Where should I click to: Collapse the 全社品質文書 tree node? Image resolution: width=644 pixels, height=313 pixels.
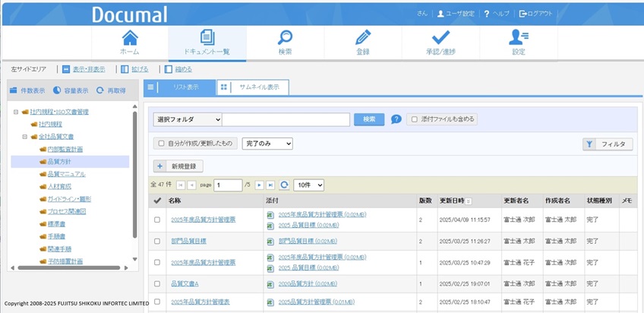click(24, 137)
